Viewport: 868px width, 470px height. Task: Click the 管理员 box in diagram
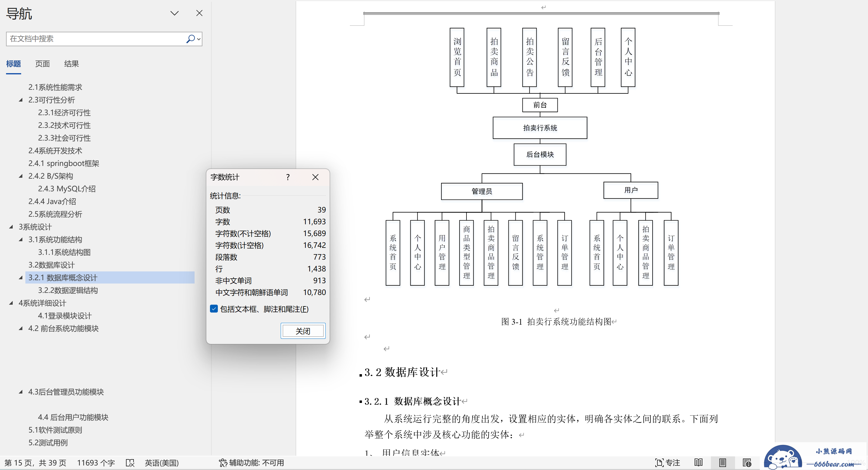tap(482, 192)
